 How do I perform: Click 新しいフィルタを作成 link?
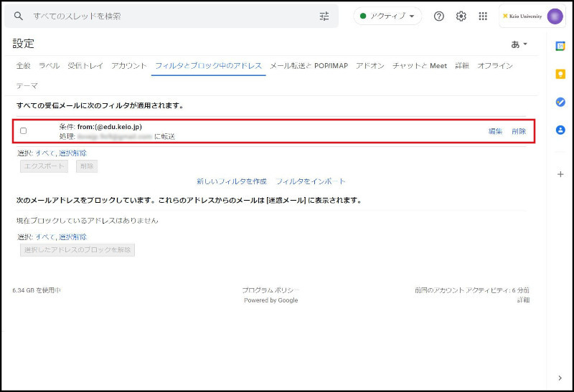coord(232,181)
